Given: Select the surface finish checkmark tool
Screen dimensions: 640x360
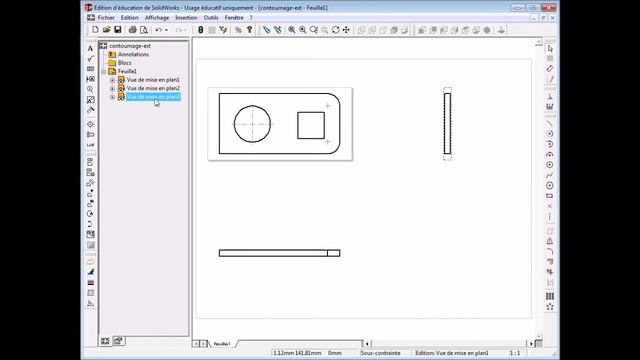Looking at the screenshot, I should click(90, 59).
